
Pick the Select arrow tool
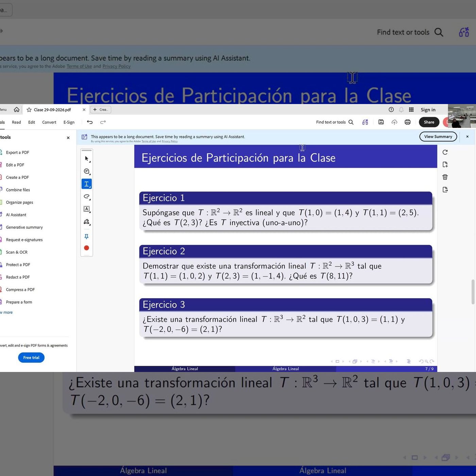pyautogui.click(x=87, y=159)
